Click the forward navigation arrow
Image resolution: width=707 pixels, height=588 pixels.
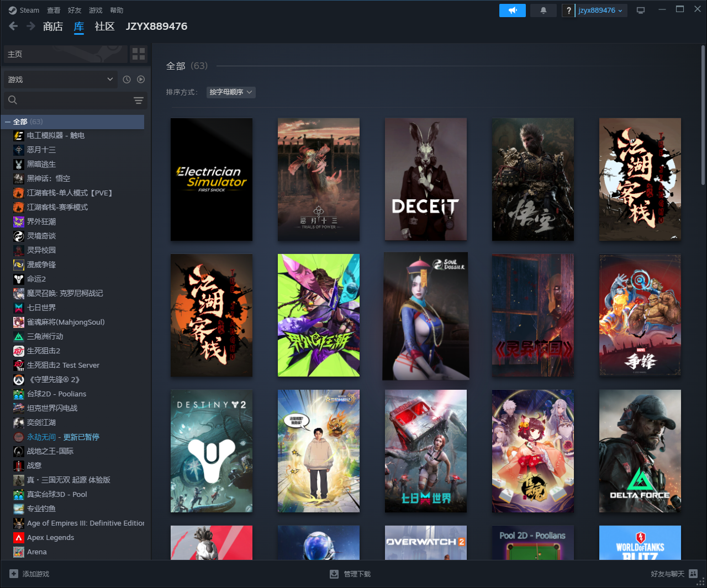coord(31,26)
